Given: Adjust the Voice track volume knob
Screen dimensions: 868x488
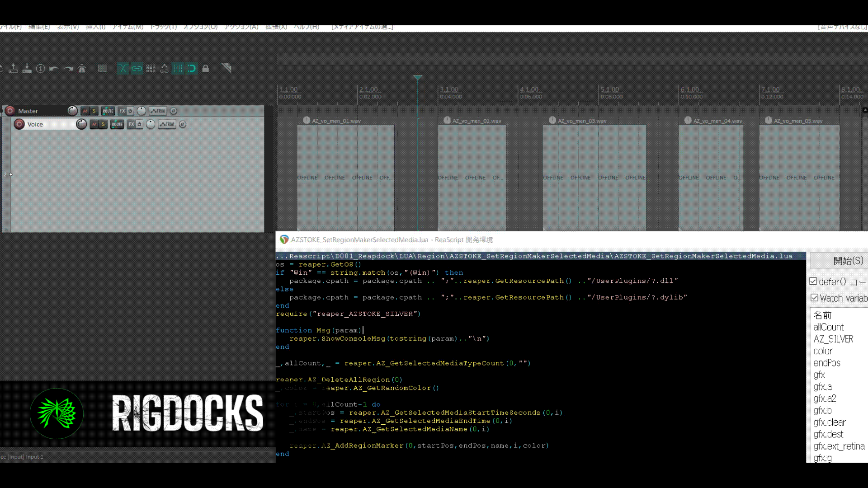Looking at the screenshot, I should (81, 124).
